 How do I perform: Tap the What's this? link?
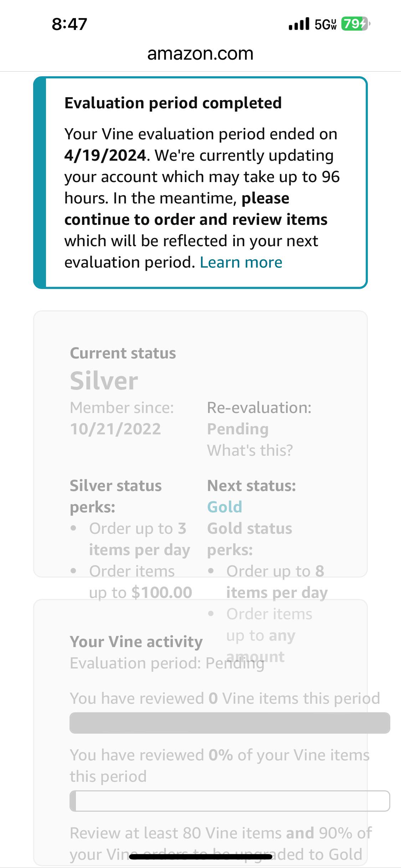[x=250, y=450]
